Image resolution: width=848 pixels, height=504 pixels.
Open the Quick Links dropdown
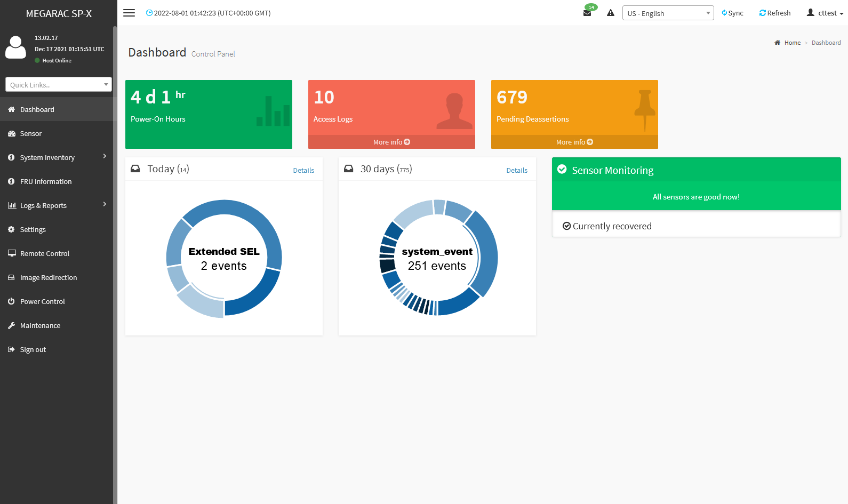pyautogui.click(x=58, y=85)
